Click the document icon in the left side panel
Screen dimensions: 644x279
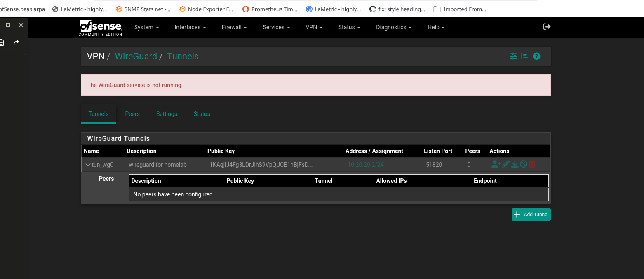[x=2, y=42]
